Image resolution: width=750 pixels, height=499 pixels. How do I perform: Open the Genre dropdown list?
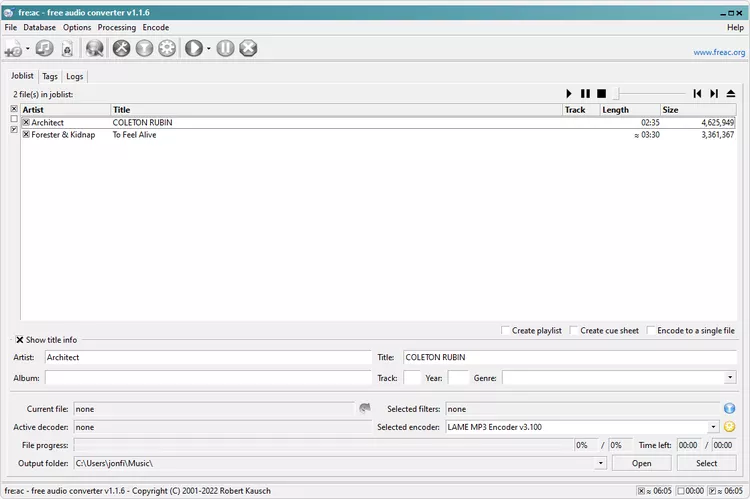tap(730, 378)
